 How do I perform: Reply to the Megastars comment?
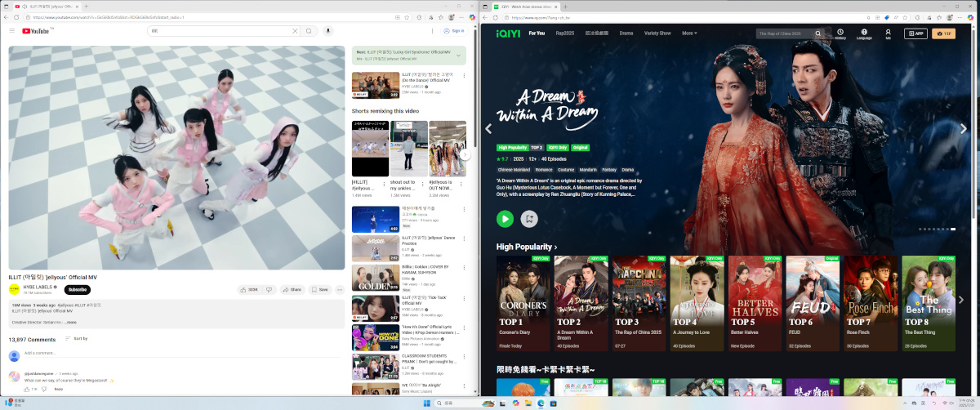[59, 389]
